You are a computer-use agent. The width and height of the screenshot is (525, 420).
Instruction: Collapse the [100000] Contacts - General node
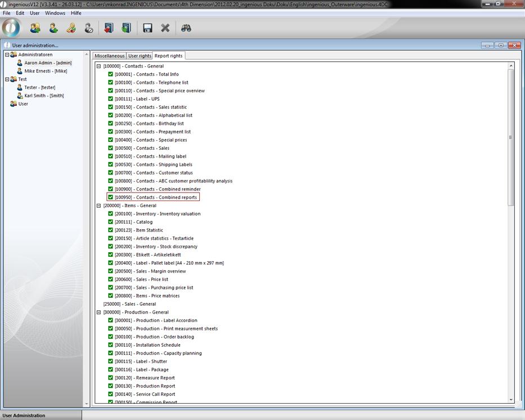[x=98, y=66]
